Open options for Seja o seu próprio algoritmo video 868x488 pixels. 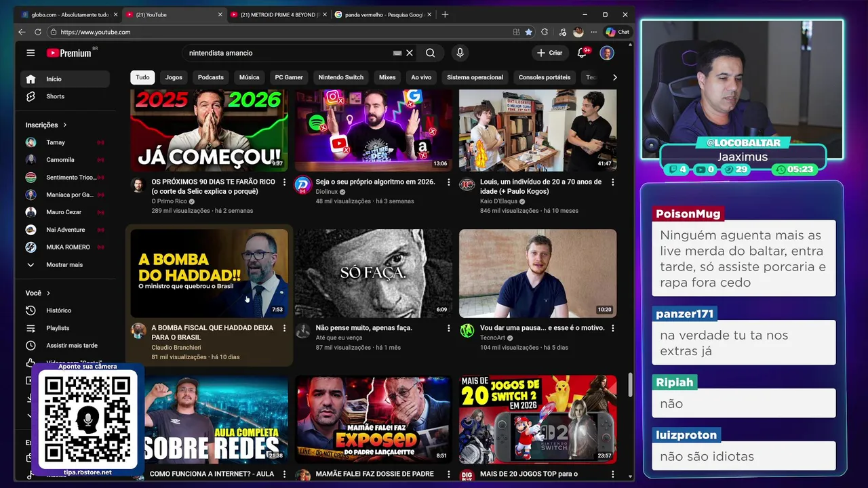[x=448, y=182]
